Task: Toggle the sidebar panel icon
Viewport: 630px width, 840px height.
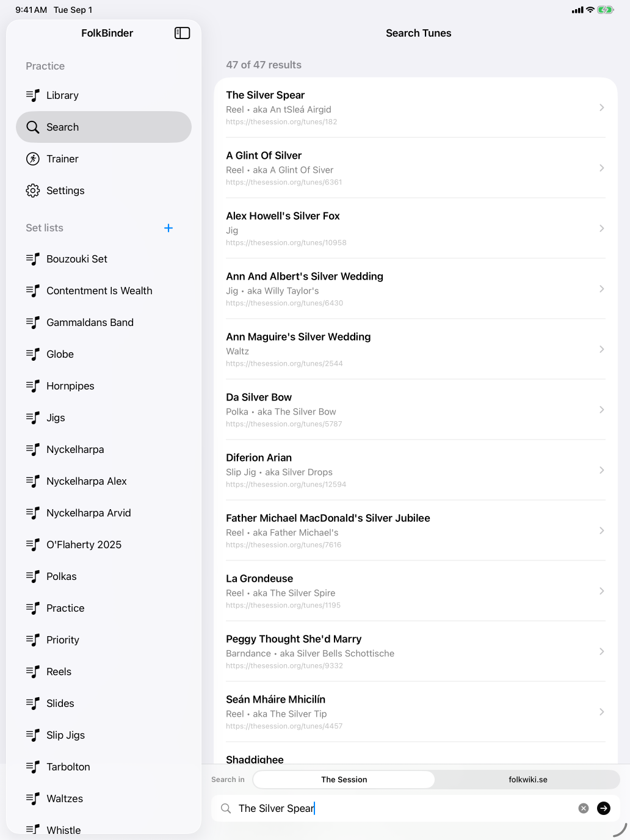Action: 182,33
